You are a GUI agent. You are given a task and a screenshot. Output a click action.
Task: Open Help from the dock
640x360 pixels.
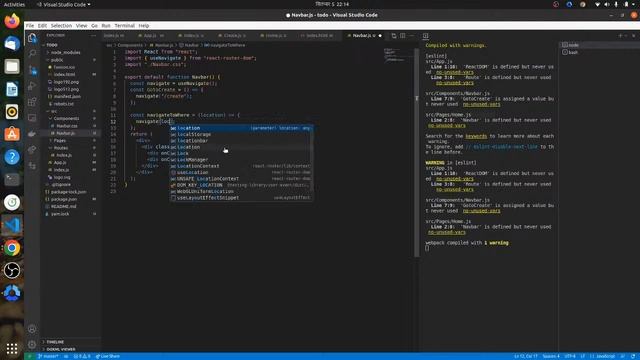pyautogui.click(x=12, y=157)
